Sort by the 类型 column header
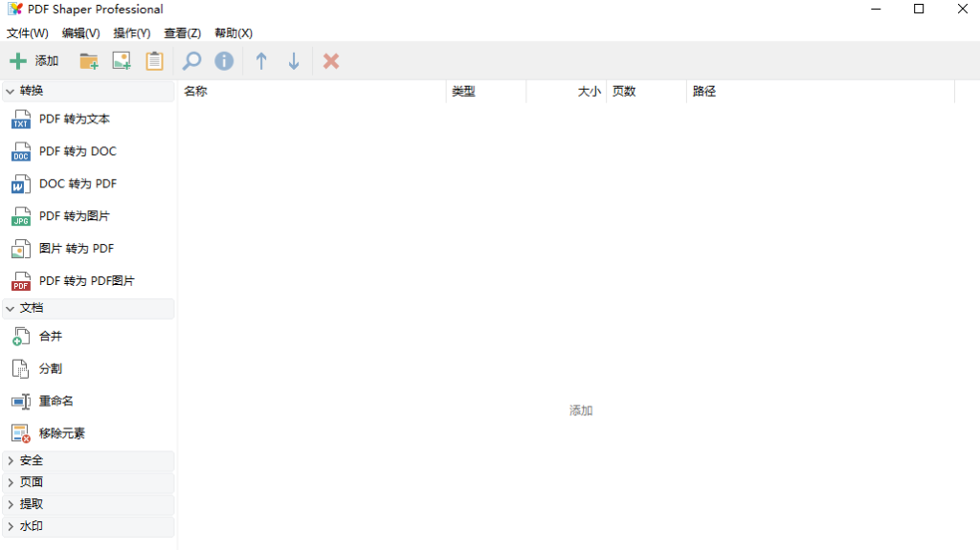Image resolution: width=980 pixels, height=550 pixels. click(x=486, y=91)
